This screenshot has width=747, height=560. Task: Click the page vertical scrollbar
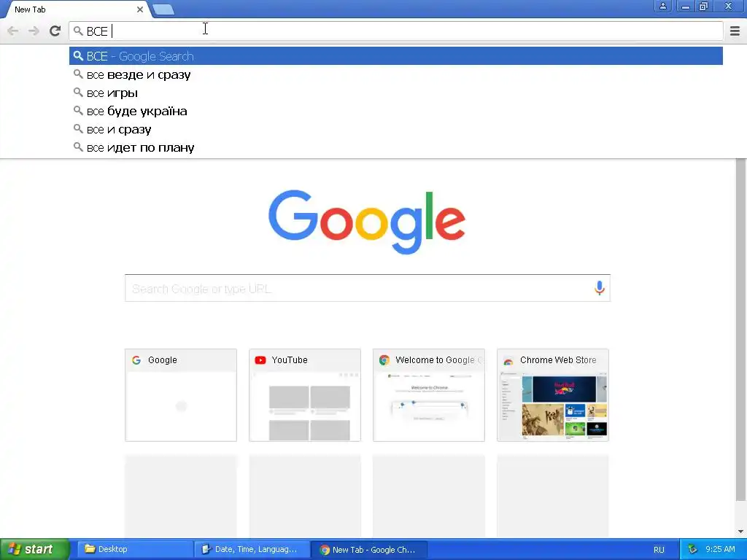(740, 330)
